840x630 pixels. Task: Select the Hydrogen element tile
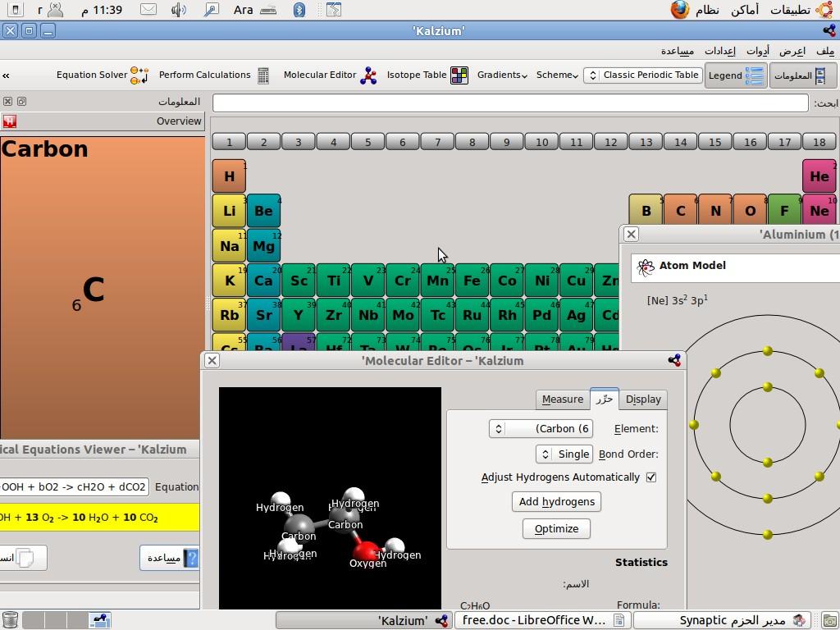(x=230, y=176)
